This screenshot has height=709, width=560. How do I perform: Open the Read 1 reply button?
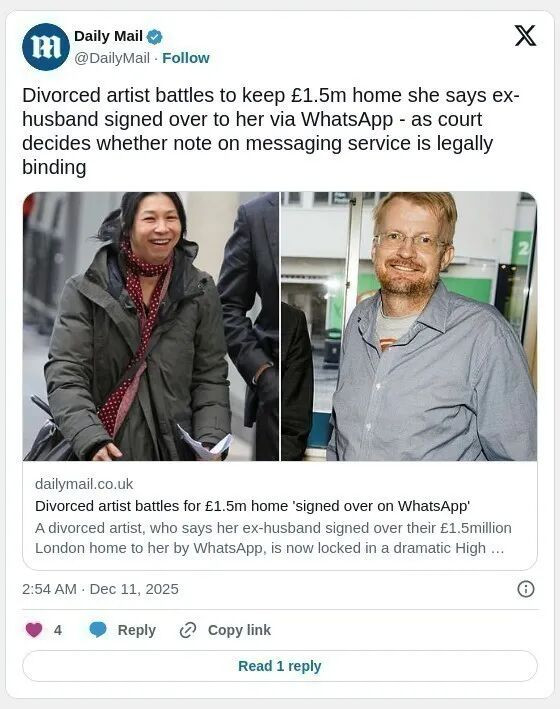pos(280,666)
